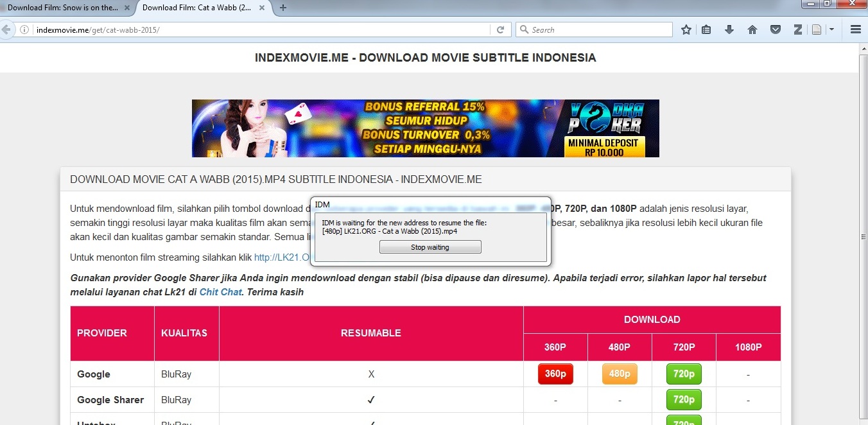Click BluRay in the Google Sharer row

click(177, 400)
